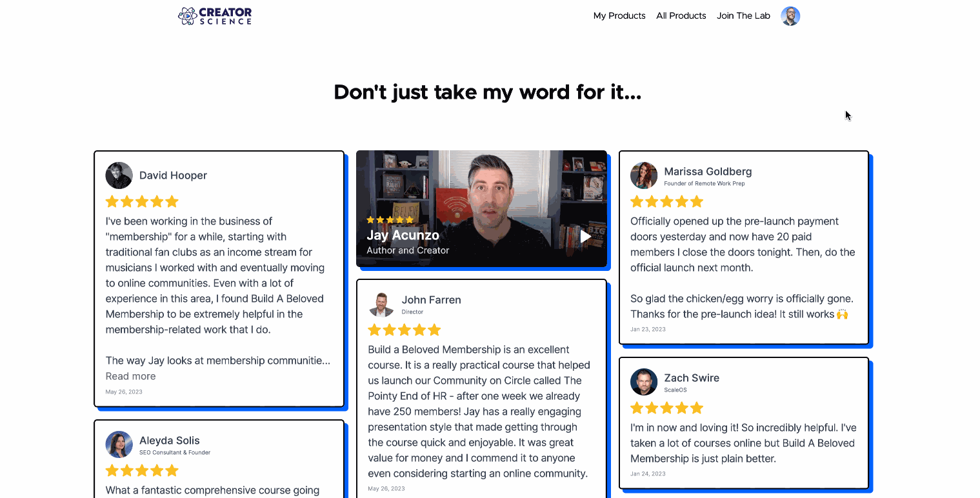Click John Farren's profile photo

coord(381,304)
